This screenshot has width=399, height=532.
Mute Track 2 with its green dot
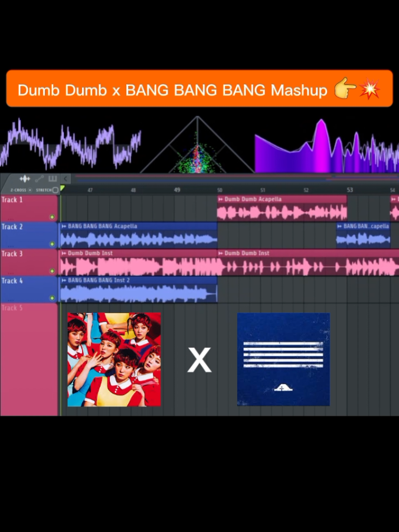[x=52, y=244]
